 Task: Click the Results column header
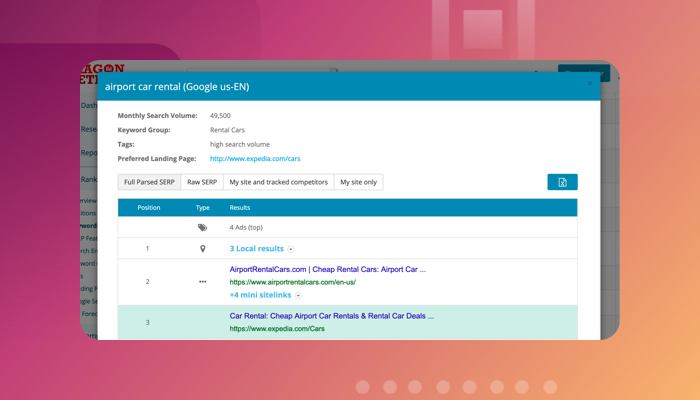(240, 208)
